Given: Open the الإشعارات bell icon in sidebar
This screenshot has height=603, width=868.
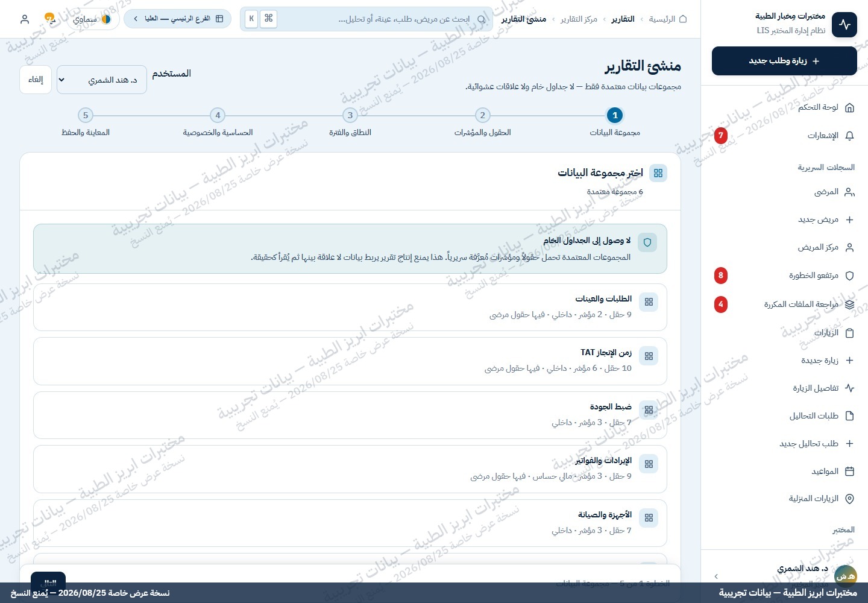Looking at the screenshot, I should tap(849, 136).
